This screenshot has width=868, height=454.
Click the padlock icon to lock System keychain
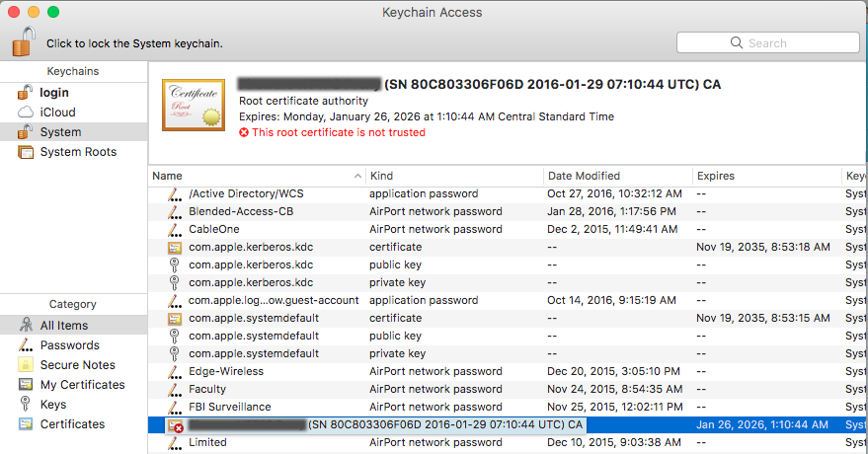click(24, 41)
